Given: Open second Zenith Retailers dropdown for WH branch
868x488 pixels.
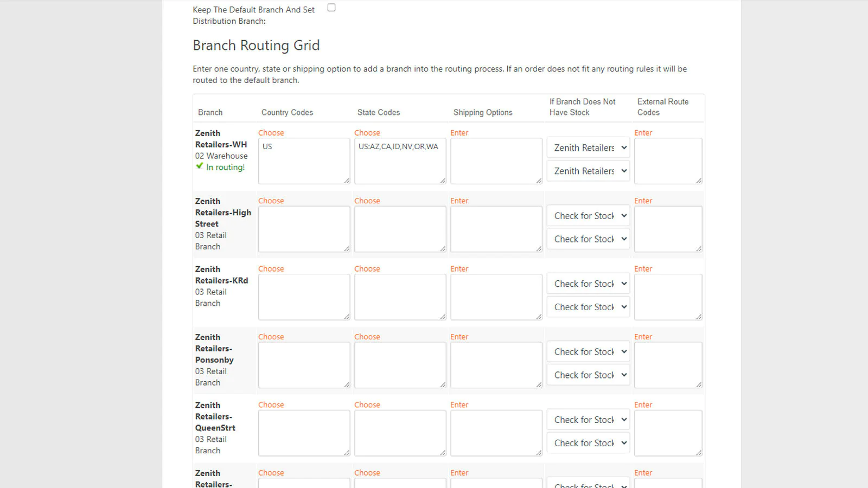Looking at the screenshot, I should coord(588,171).
